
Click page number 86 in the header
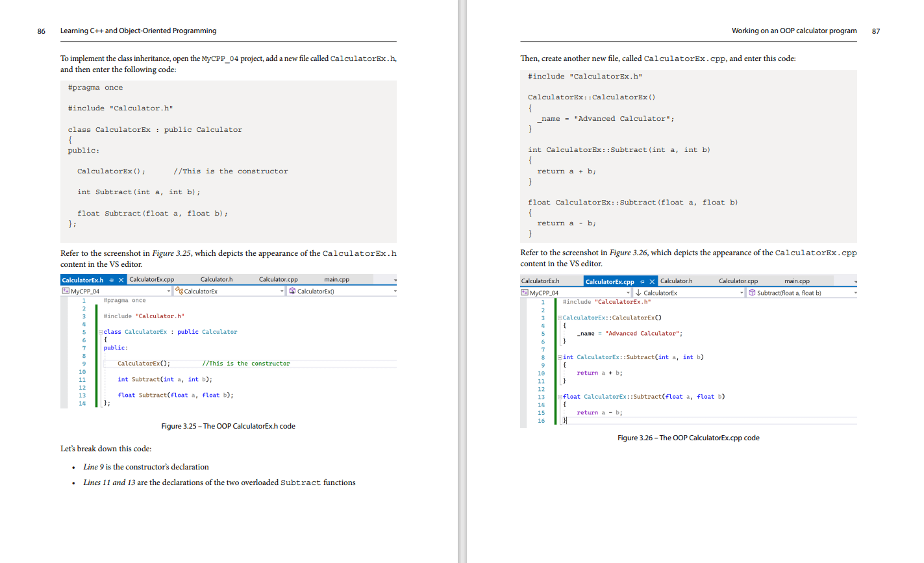click(42, 31)
